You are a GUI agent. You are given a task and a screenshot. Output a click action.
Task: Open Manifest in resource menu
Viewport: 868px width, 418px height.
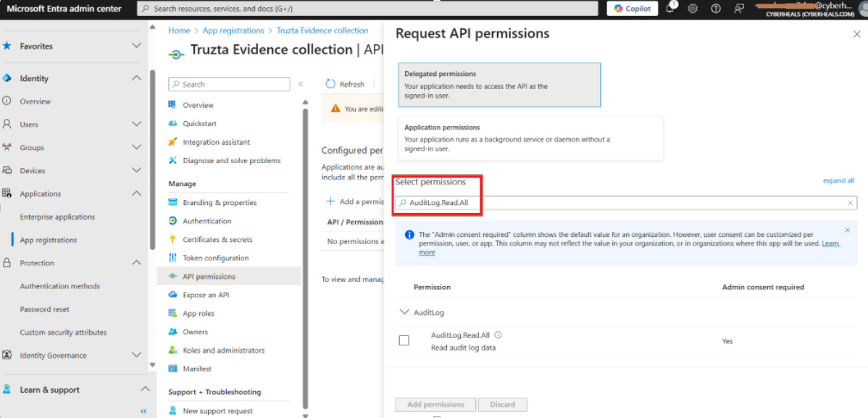click(x=197, y=369)
